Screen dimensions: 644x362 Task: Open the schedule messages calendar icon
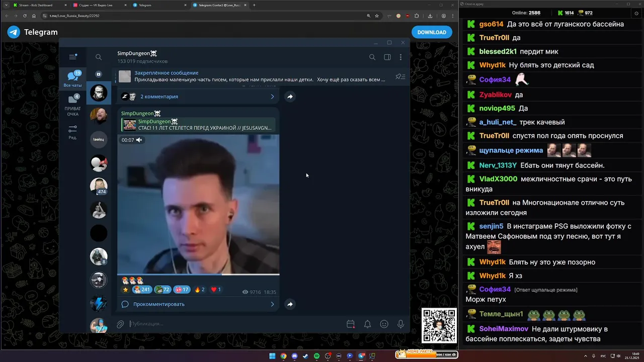351,324
